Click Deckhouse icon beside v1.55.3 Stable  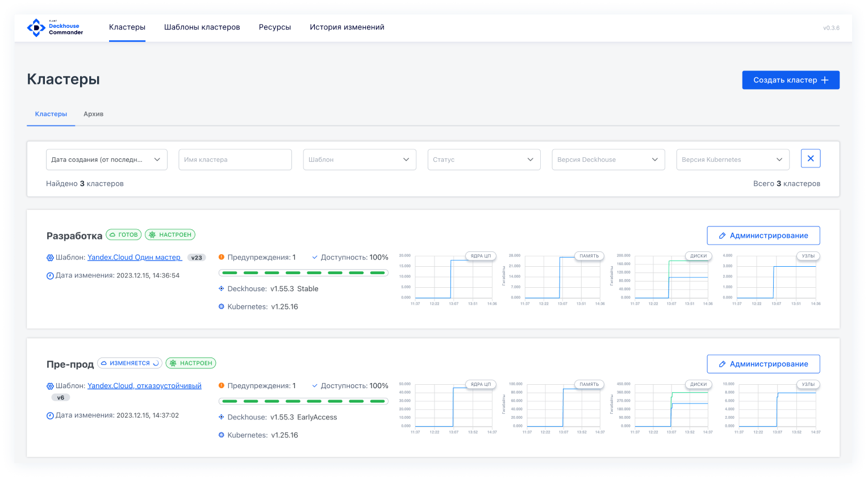(x=222, y=288)
